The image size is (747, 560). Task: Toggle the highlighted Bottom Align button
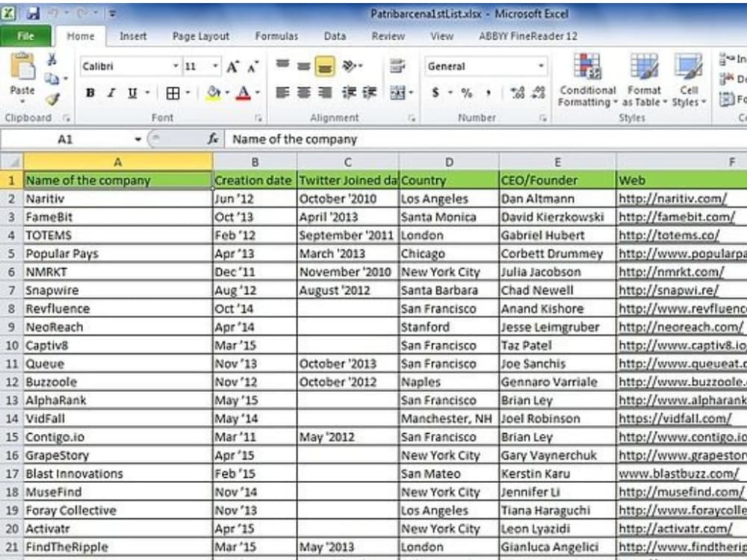pos(325,66)
